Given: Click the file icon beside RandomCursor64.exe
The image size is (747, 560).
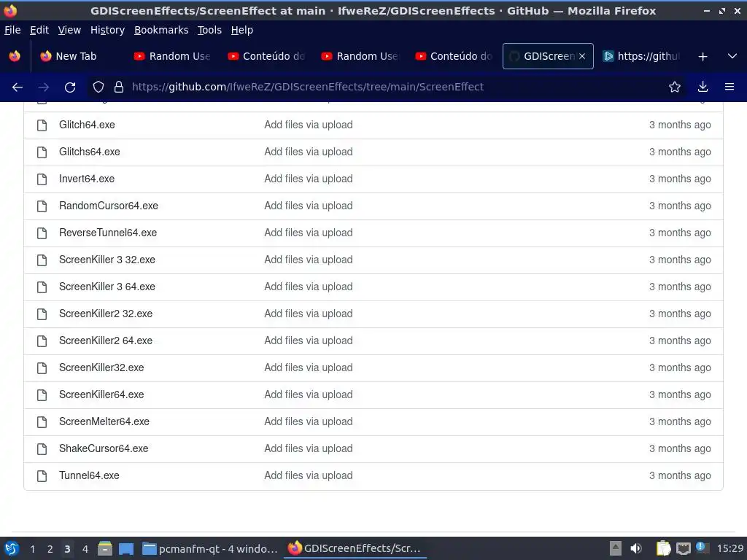Looking at the screenshot, I should (x=42, y=206).
